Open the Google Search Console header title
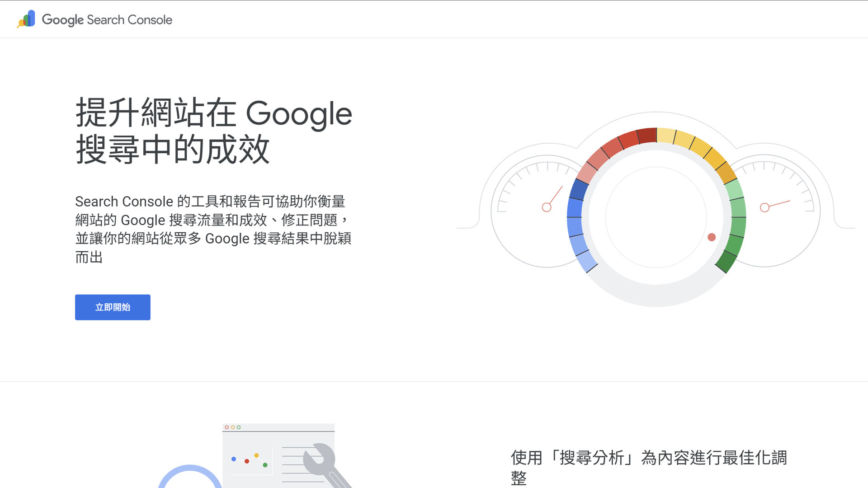The height and width of the screenshot is (488, 868). 107,20
